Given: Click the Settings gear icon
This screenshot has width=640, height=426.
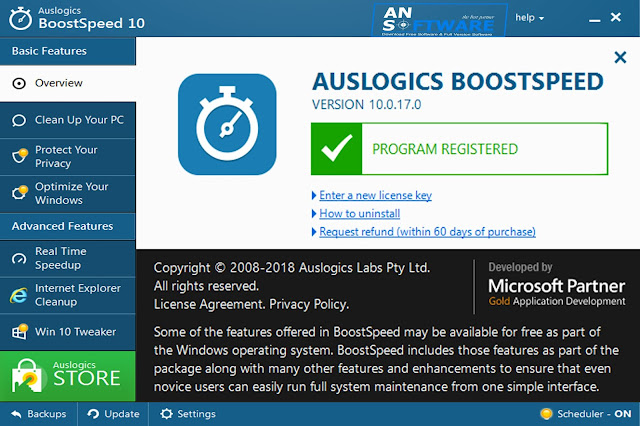Looking at the screenshot, I should (x=166, y=414).
